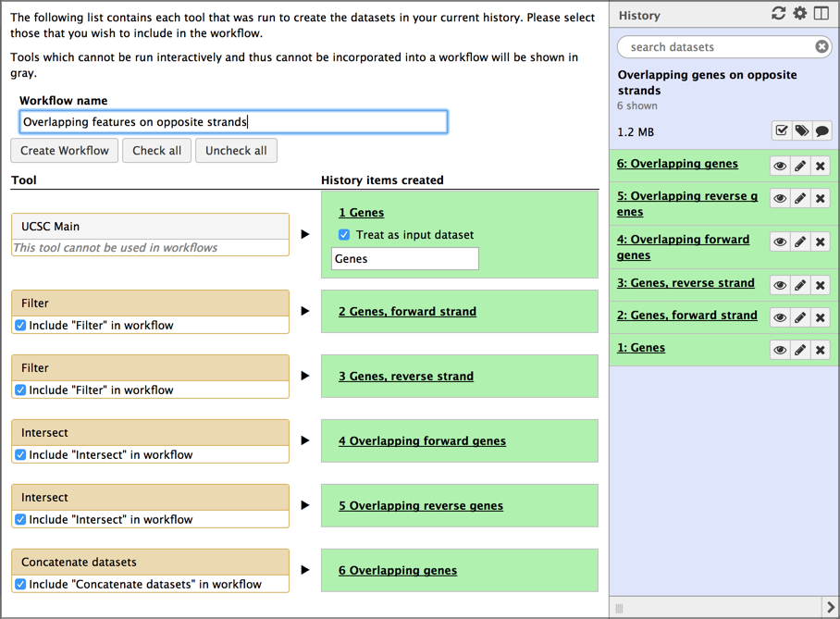The image size is (840, 619).
Task: Delete dataset 4: Overlapping forward genes
Action: [821, 241]
